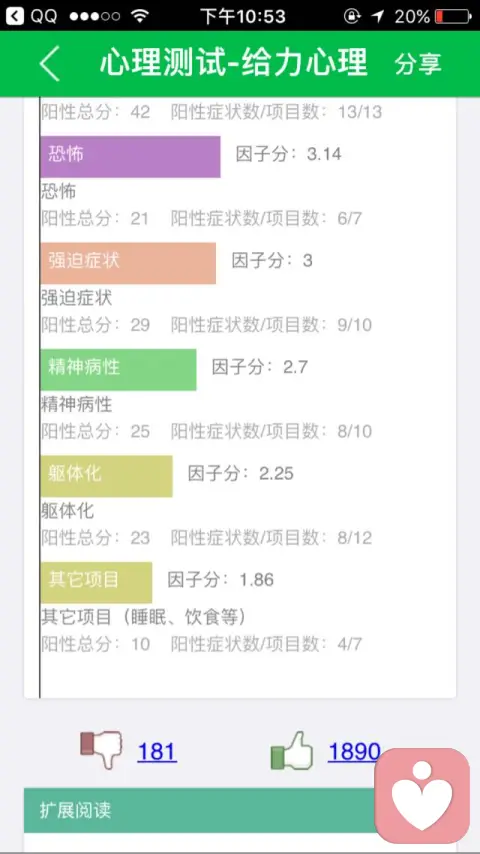The height and width of the screenshot is (854, 480).
Task: Click the 分享 share button
Action: pos(418,64)
